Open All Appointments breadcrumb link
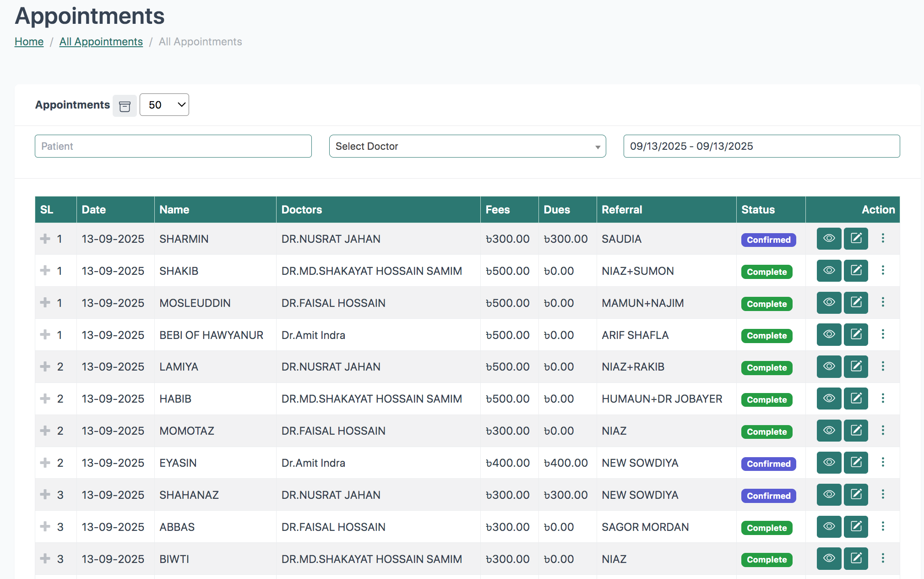The width and height of the screenshot is (924, 579). click(101, 42)
